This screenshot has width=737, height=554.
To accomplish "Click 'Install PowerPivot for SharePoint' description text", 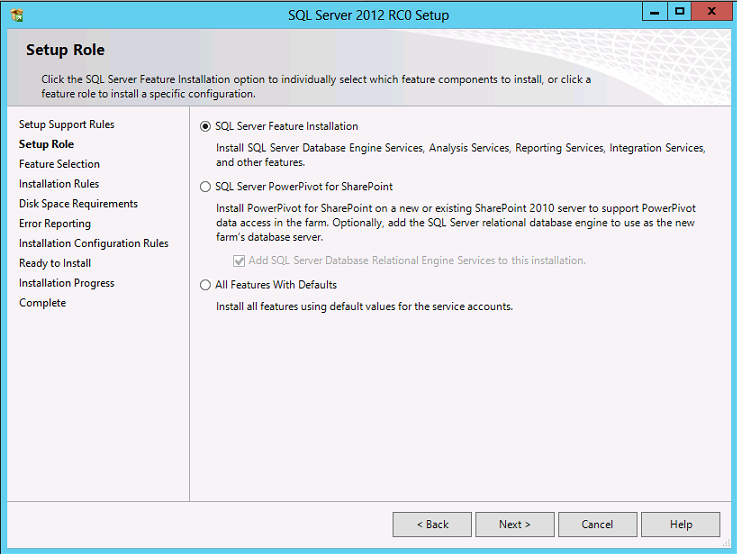I will tap(455, 223).
